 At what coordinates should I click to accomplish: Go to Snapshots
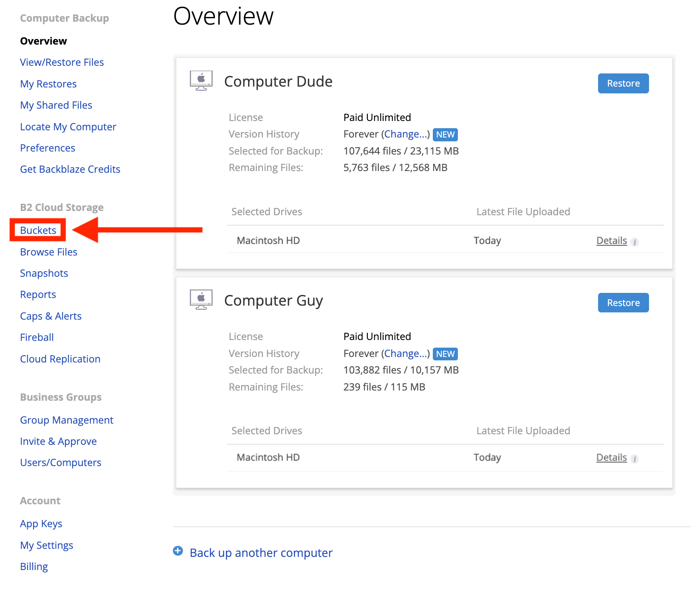tap(44, 273)
